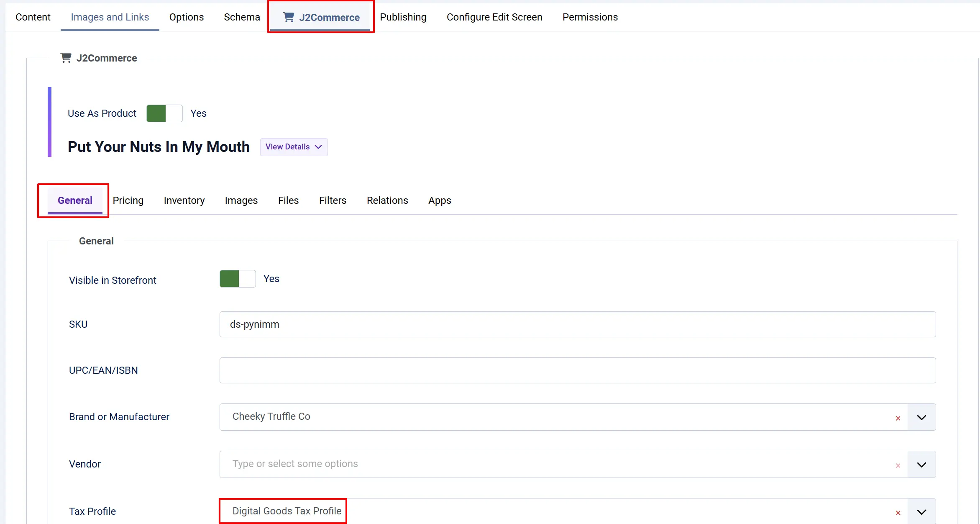Switch to Permissions tab
The width and height of the screenshot is (980, 524).
(x=590, y=17)
